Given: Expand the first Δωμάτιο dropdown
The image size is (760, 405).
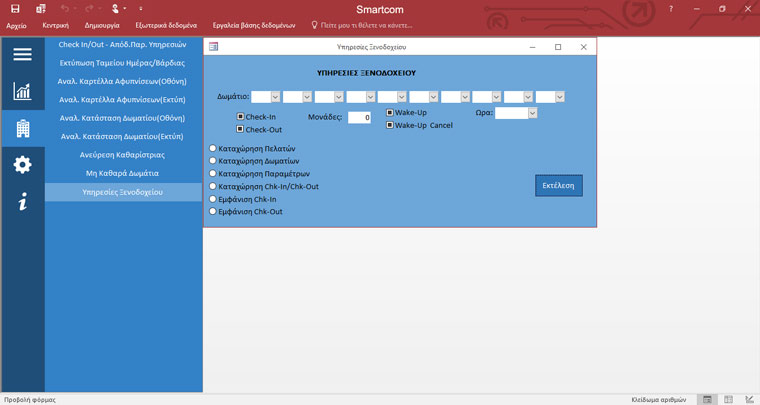Looking at the screenshot, I should click(275, 97).
